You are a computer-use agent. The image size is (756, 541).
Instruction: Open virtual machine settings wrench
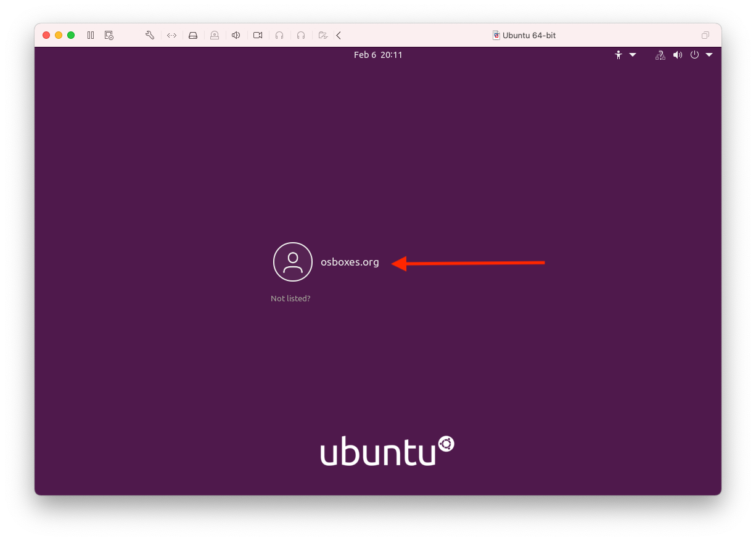(x=150, y=35)
